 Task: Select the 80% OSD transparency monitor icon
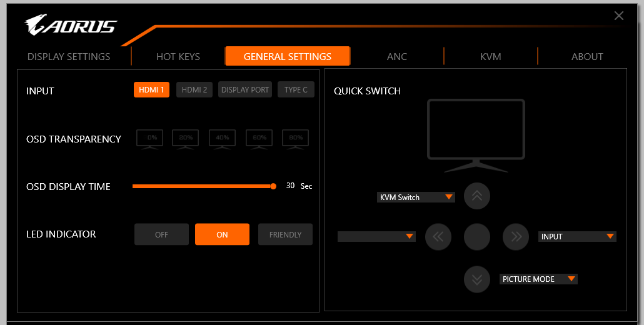click(x=295, y=139)
